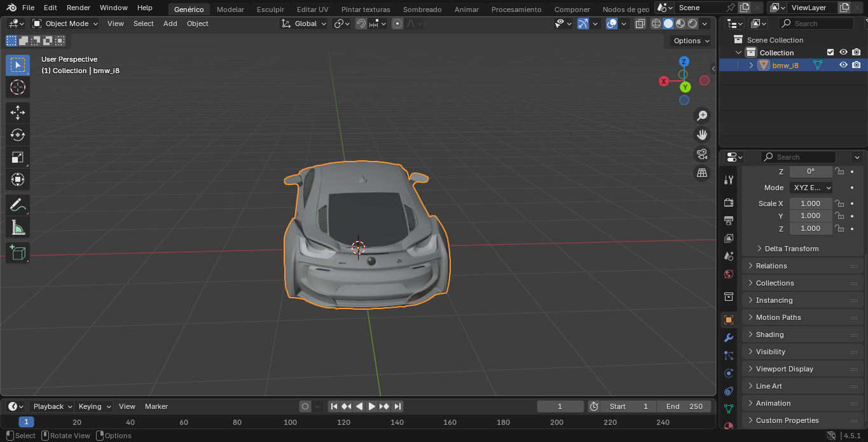Select the Rotate tool

(x=18, y=135)
